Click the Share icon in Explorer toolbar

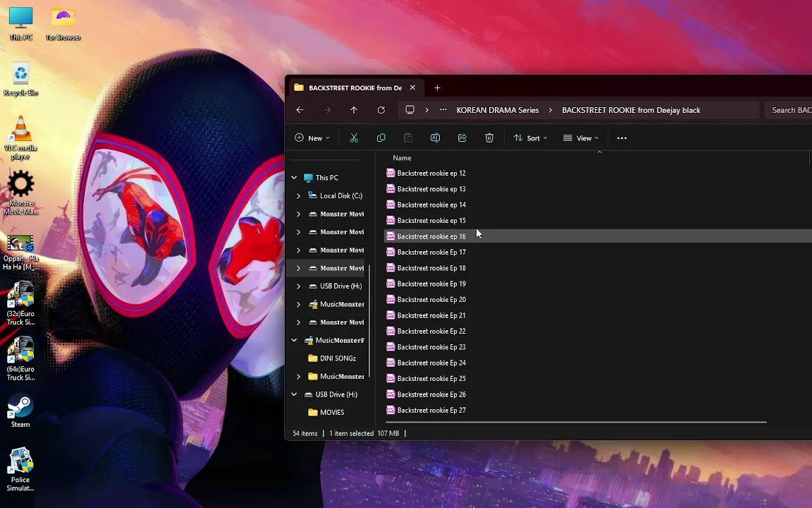click(462, 138)
